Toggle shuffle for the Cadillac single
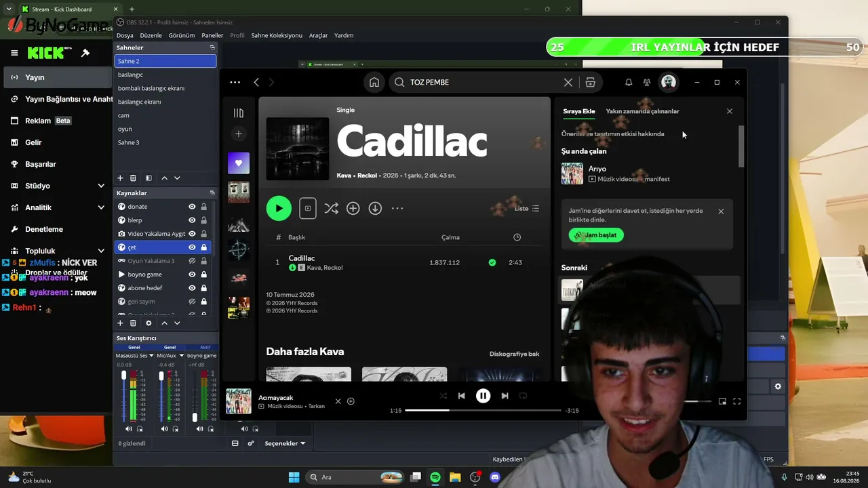Image resolution: width=868 pixels, height=488 pixels. click(x=331, y=208)
